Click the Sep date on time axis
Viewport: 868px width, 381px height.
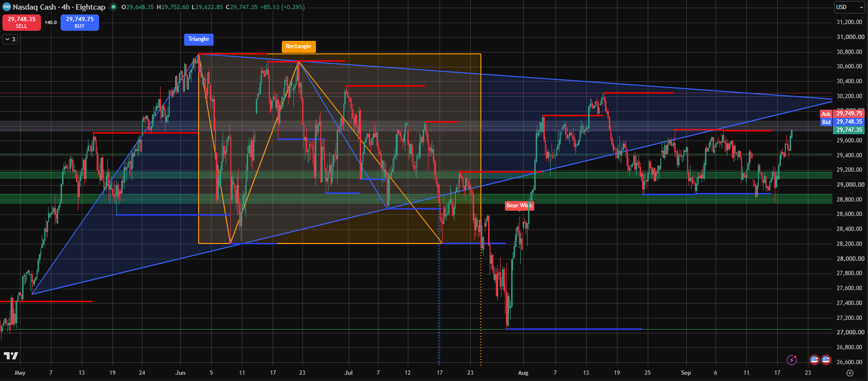coord(686,373)
